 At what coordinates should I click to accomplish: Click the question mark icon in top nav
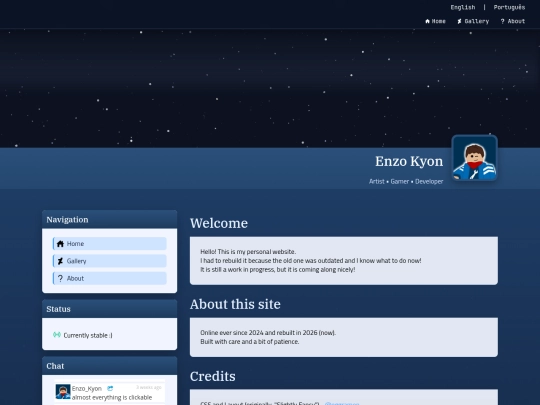pos(502,21)
